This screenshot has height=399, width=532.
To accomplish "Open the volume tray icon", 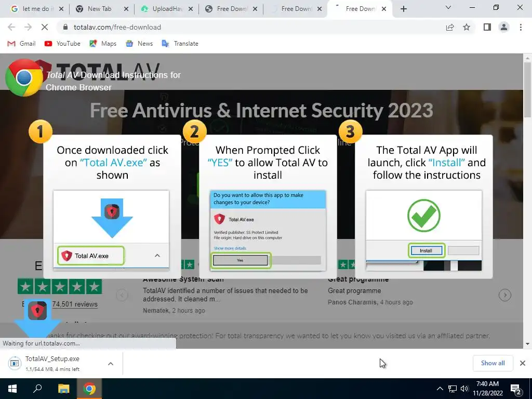I will [x=464, y=389].
